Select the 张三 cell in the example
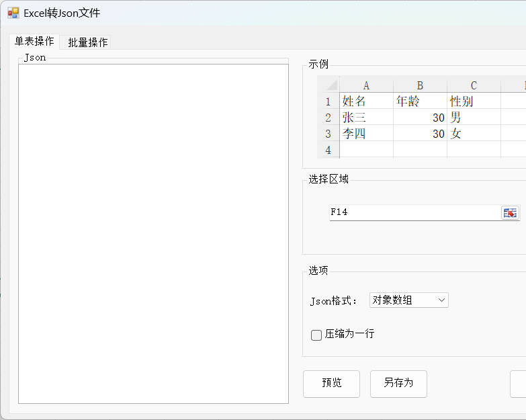526x420 pixels. click(366, 118)
